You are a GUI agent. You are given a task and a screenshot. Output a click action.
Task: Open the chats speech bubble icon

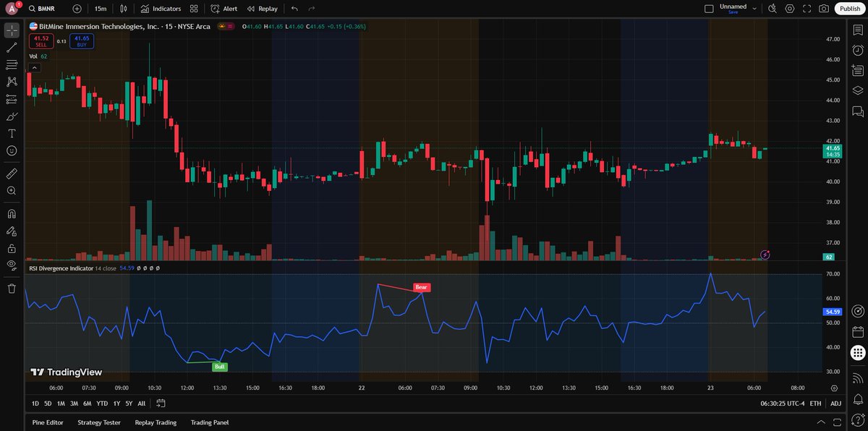(858, 111)
